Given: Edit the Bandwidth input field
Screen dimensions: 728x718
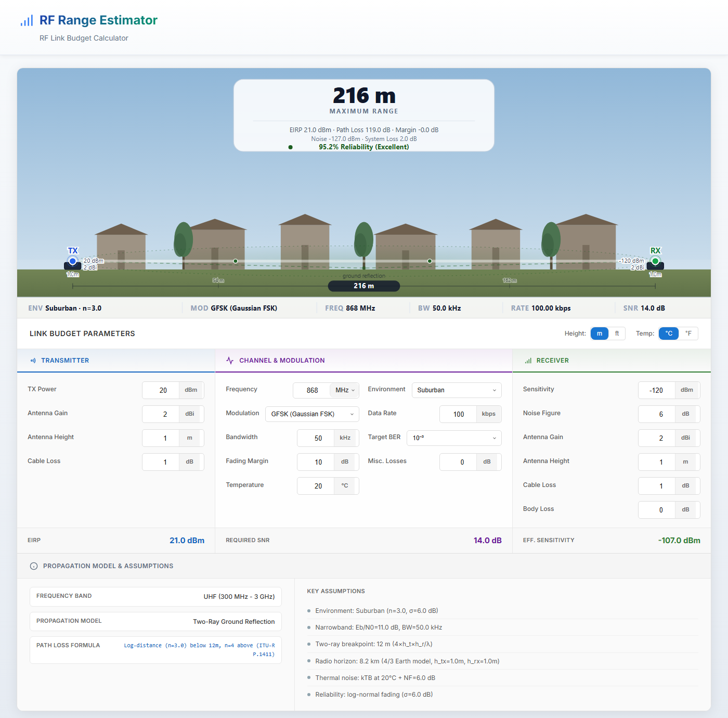Looking at the screenshot, I should [316, 438].
